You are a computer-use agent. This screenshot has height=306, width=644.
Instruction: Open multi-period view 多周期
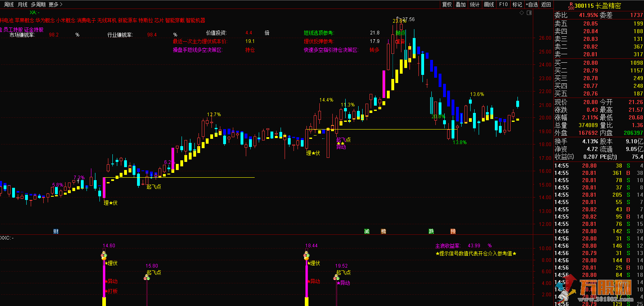point(38,4)
